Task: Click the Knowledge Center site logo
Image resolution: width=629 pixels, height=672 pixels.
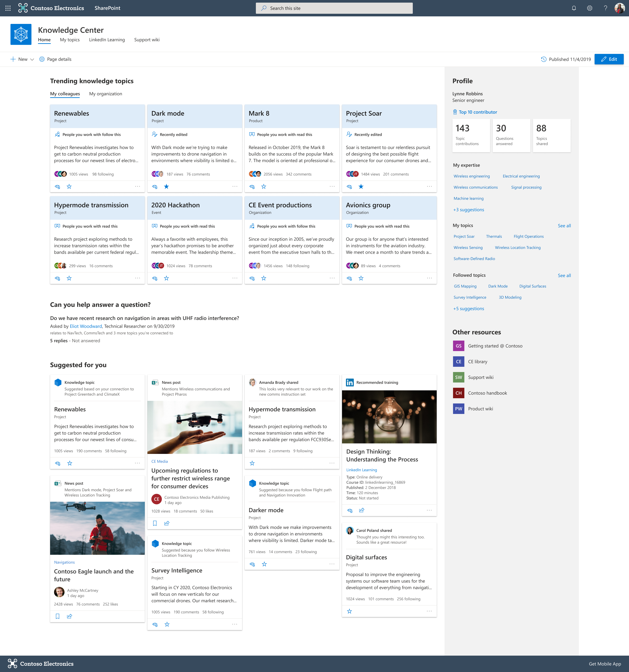Action: [21, 34]
